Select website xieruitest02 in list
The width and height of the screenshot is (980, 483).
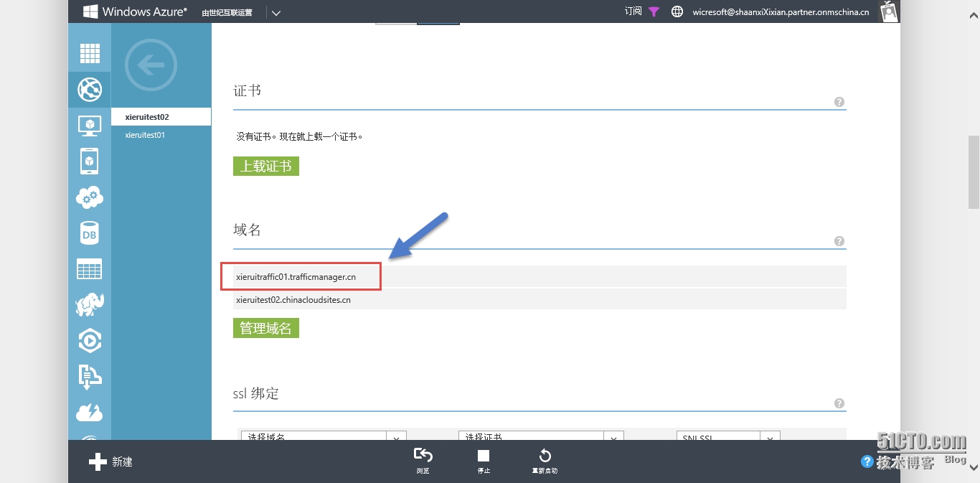tap(161, 117)
